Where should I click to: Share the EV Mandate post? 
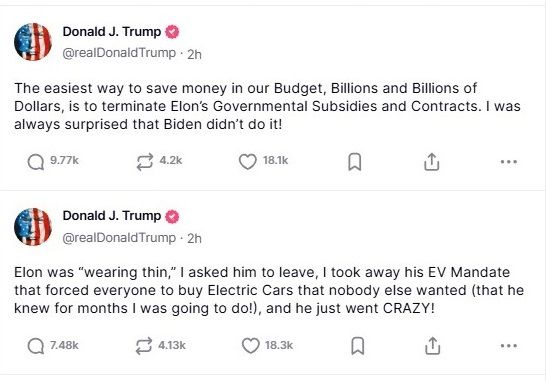432,346
